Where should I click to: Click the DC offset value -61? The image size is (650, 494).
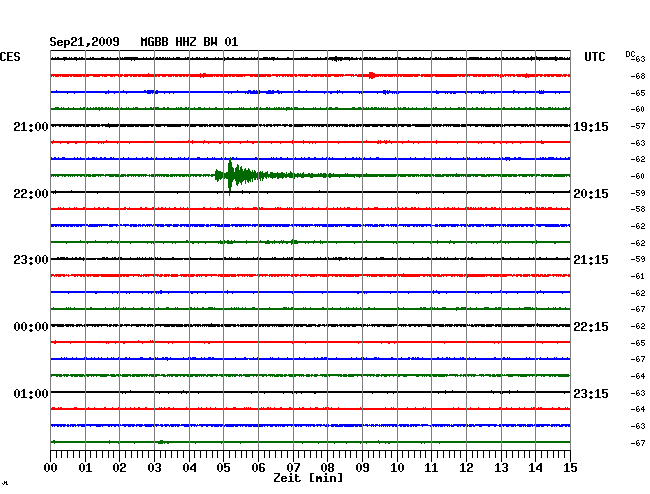[x=638, y=276]
